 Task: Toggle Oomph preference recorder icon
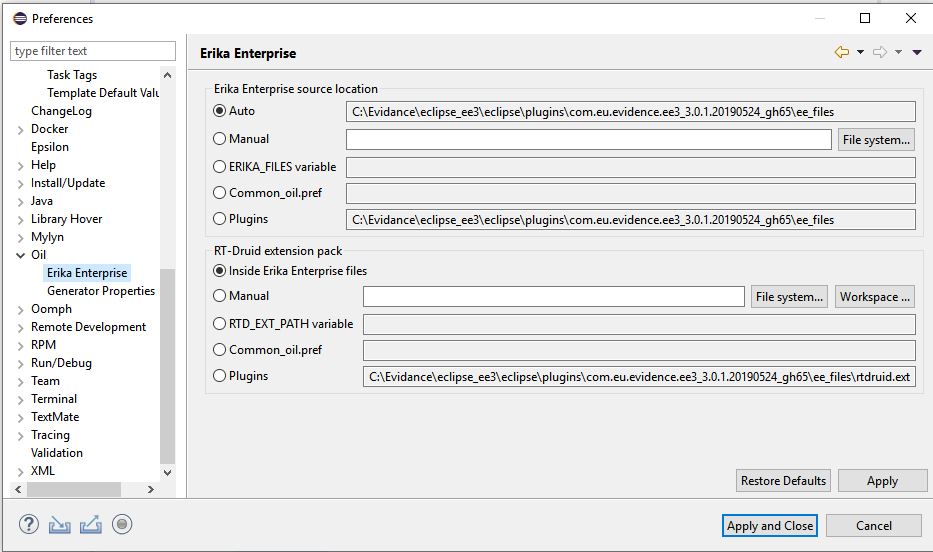(x=122, y=525)
